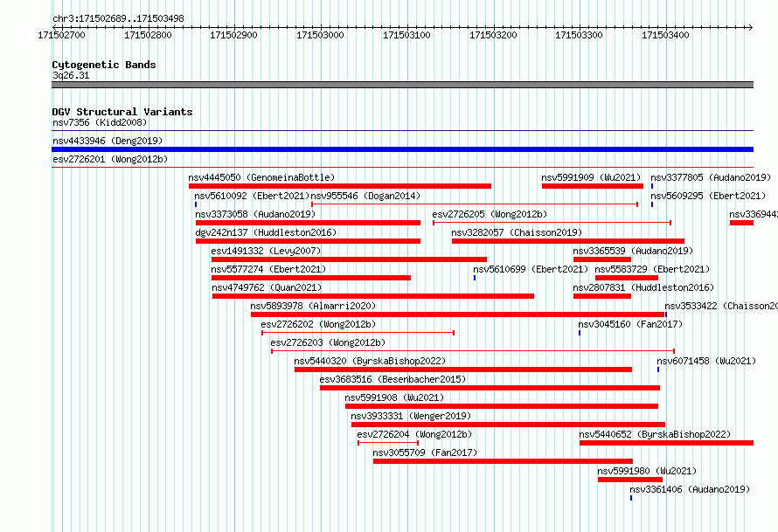Select esv2726203 (Wong2012b) label
Image resolution: width=778 pixels, height=532 pixels.
328,342
